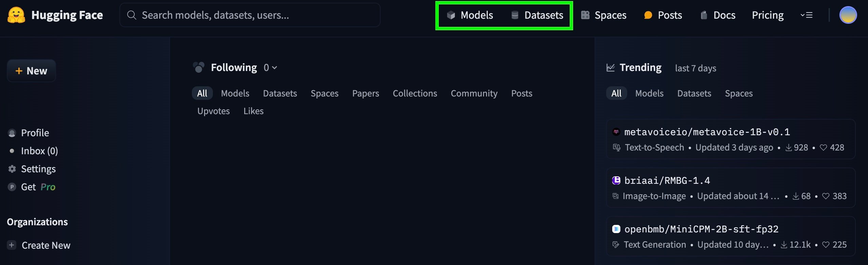Click the Following people icon
Viewport: 868px width, 265px height.
[199, 67]
